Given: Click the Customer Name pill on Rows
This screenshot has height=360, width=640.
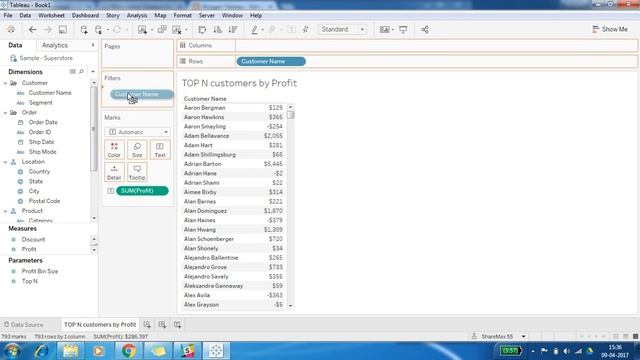Looking at the screenshot, I should coord(271,61).
